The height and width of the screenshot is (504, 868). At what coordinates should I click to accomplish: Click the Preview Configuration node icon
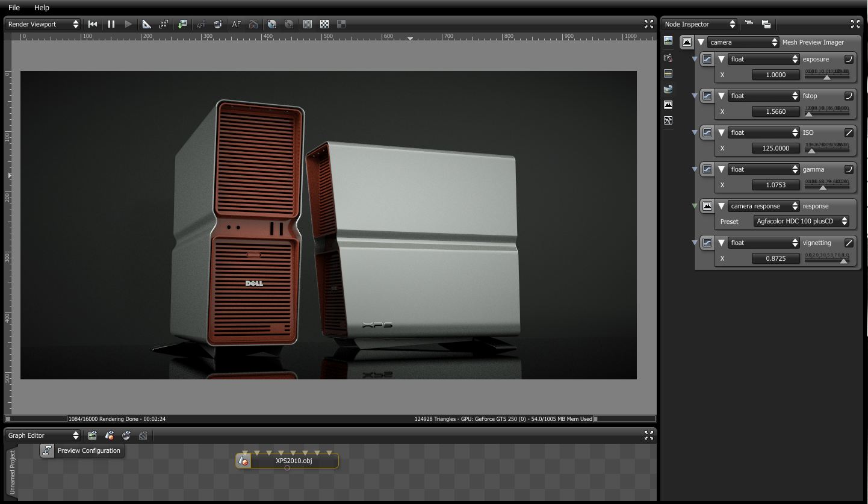click(48, 450)
